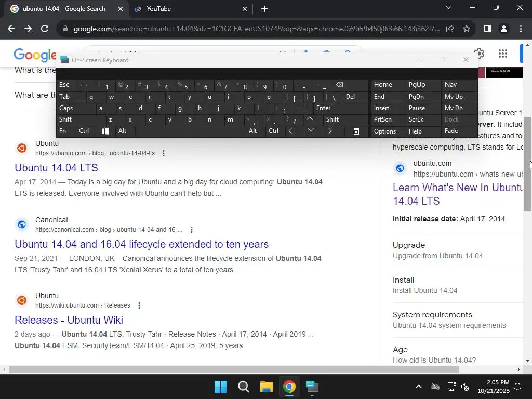Open more options for wiki.ubuntu.com result
Viewport: 532px width, 399px height.
pyautogui.click(x=139, y=305)
